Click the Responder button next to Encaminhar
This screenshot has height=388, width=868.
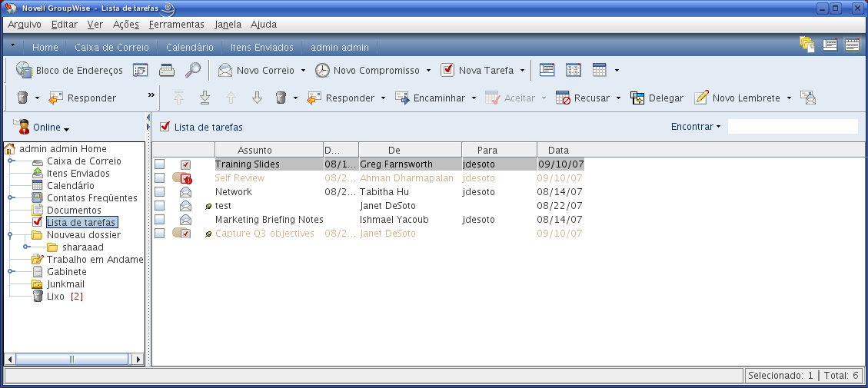tap(341, 98)
